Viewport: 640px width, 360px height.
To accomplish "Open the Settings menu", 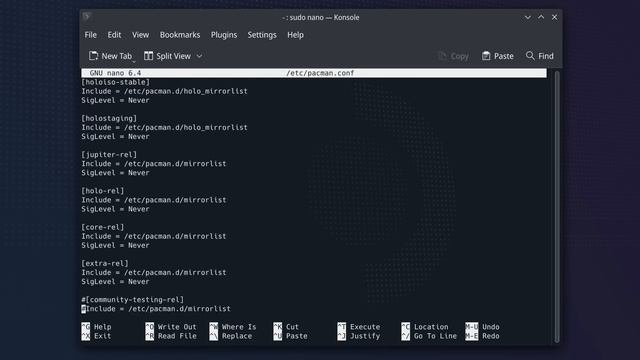I will pos(262,35).
